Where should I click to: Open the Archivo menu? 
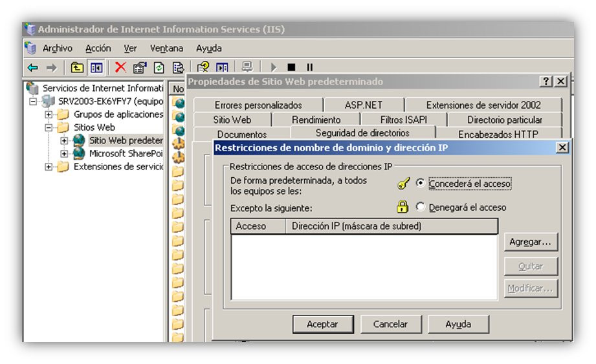[58, 48]
